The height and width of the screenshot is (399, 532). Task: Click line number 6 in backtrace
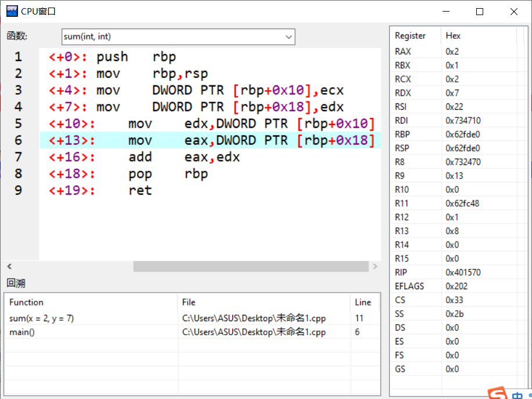pos(357,332)
